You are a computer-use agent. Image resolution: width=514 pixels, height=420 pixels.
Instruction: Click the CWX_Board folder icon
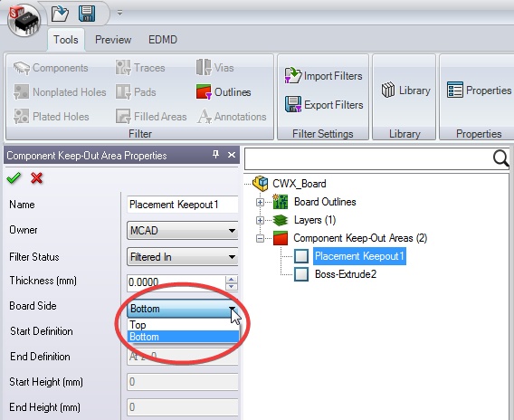point(261,183)
